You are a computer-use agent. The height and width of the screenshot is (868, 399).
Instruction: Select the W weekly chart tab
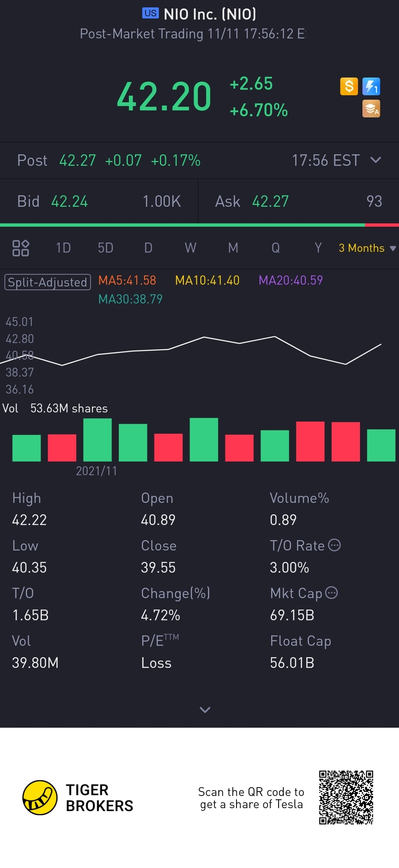coord(191,248)
